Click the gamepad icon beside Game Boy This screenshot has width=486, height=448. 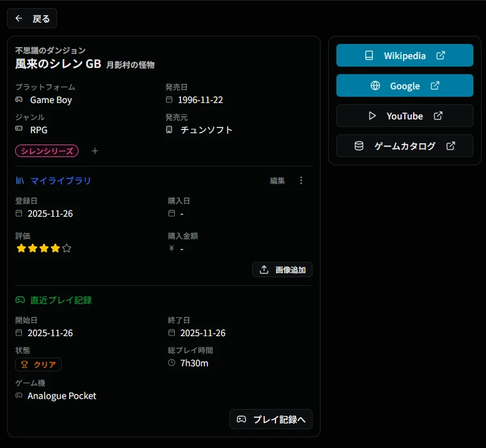[19, 99]
